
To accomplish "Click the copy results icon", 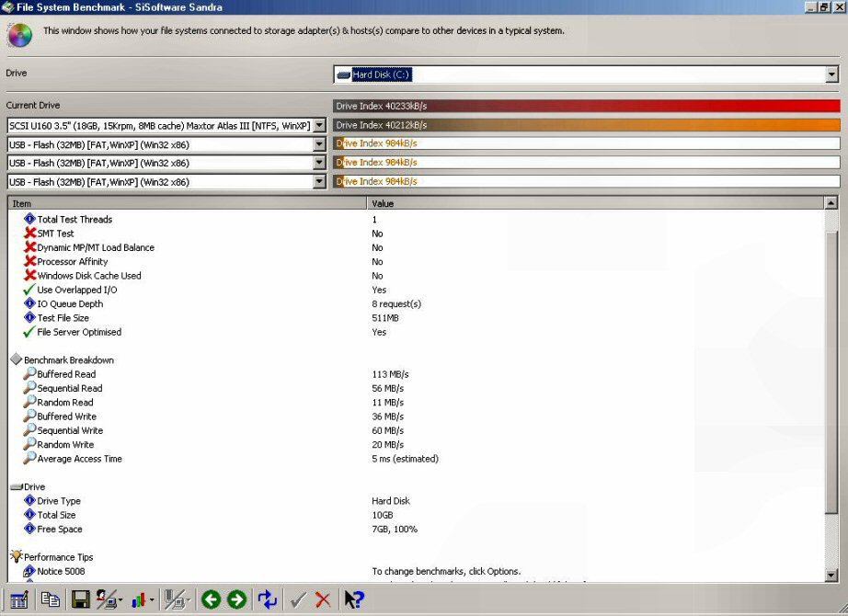I will click(x=51, y=599).
